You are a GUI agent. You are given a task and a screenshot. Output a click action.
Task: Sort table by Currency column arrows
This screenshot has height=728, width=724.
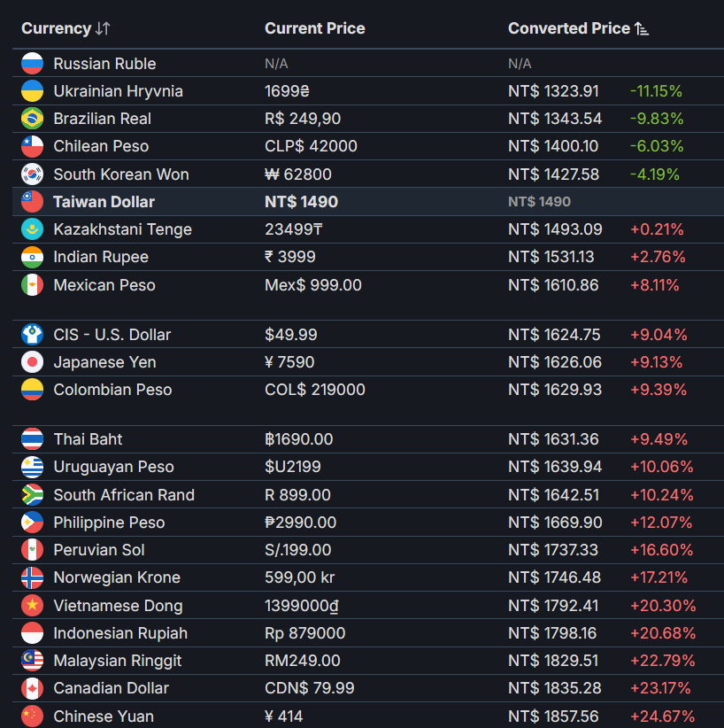tap(103, 29)
